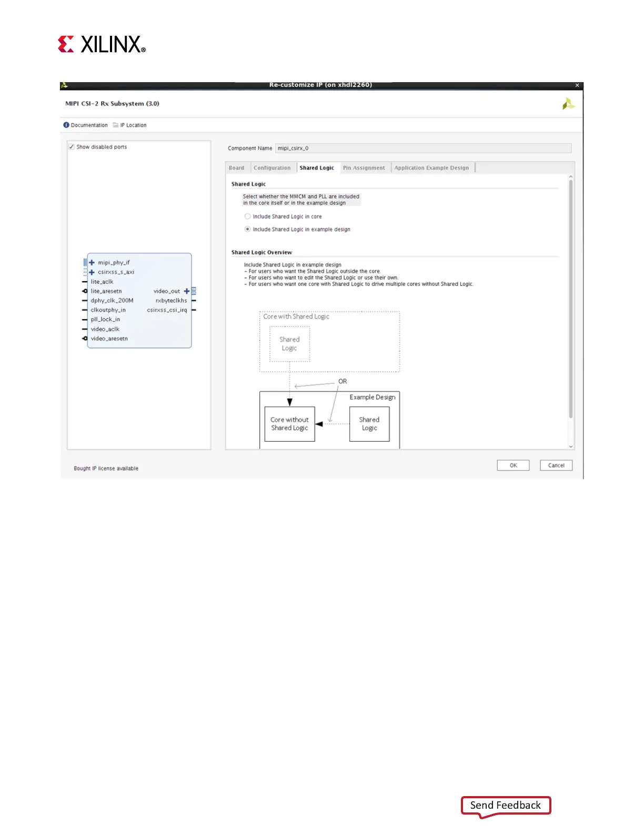
Task: Click the IP Location folder icon
Action: click(x=116, y=125)
